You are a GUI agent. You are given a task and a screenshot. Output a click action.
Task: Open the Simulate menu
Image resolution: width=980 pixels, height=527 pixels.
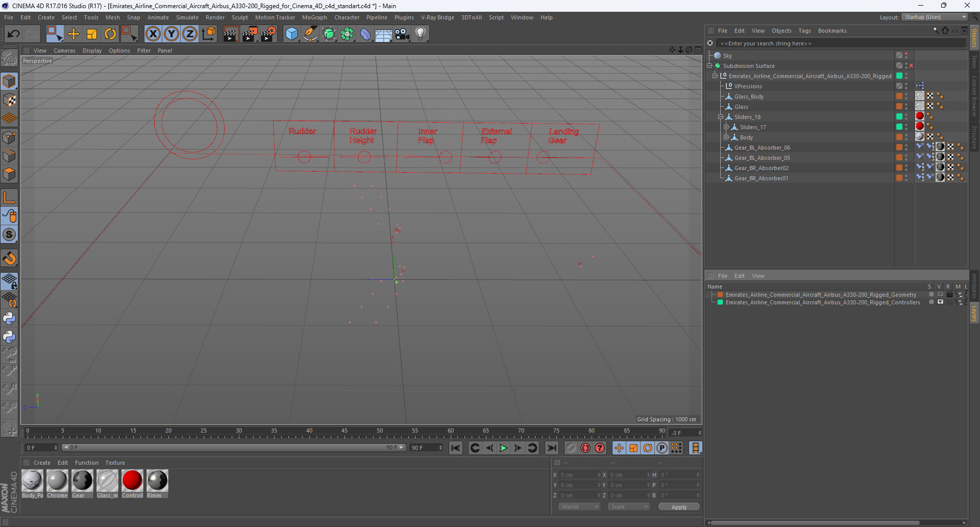click(187, 17)
